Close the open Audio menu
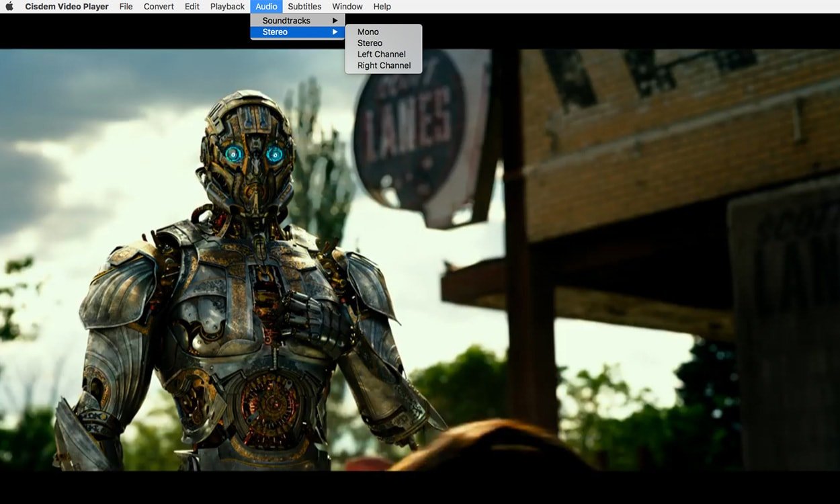 266,6
